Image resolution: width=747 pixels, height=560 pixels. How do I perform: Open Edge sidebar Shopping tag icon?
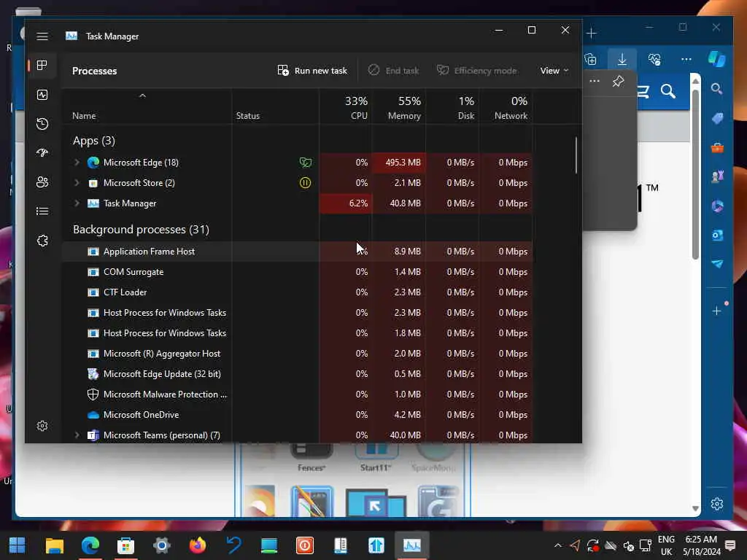pyautogui.click(x=717, y=118)
